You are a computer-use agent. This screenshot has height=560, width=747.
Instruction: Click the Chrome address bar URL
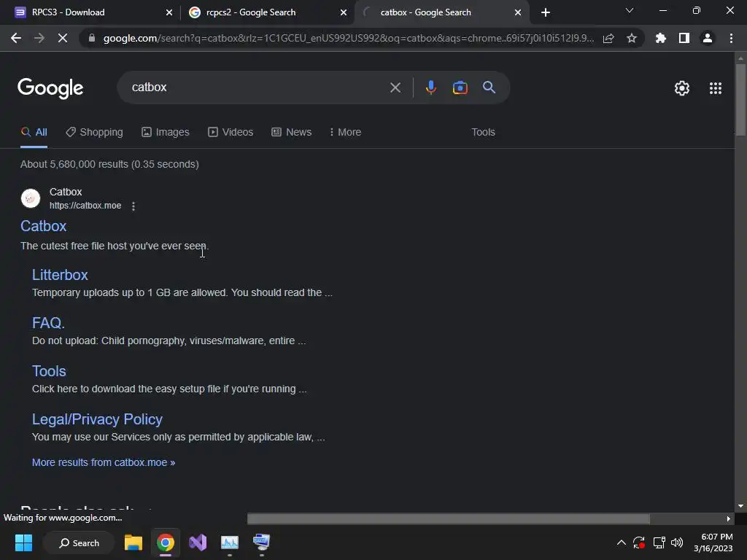[x=348, y=38]
